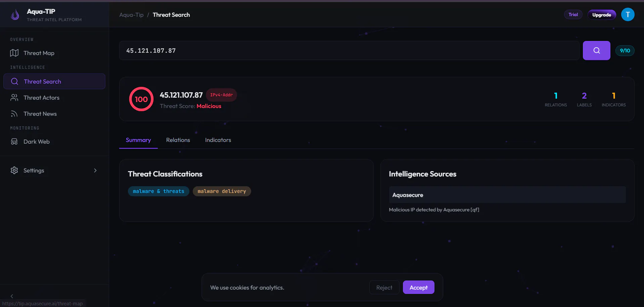The image size is (644, 307).
Task: Click the 1 Indicators counter
Action: [614, 100]
